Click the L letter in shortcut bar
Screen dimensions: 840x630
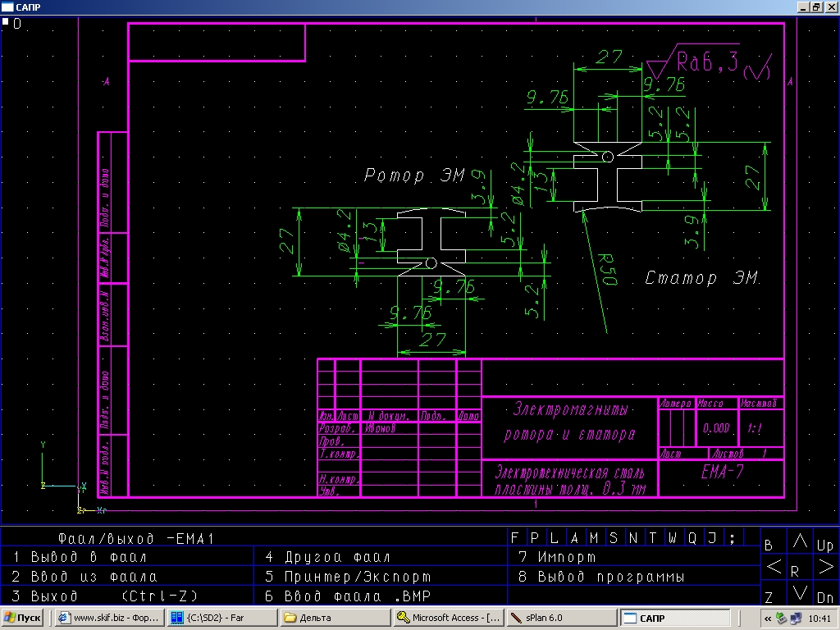tap(555, 538)
